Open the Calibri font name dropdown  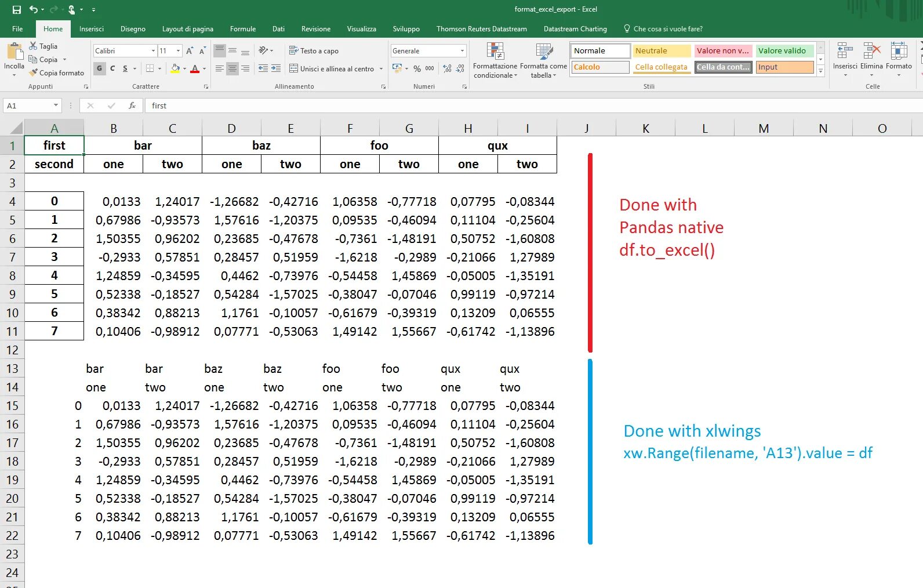tap(153, 51)
